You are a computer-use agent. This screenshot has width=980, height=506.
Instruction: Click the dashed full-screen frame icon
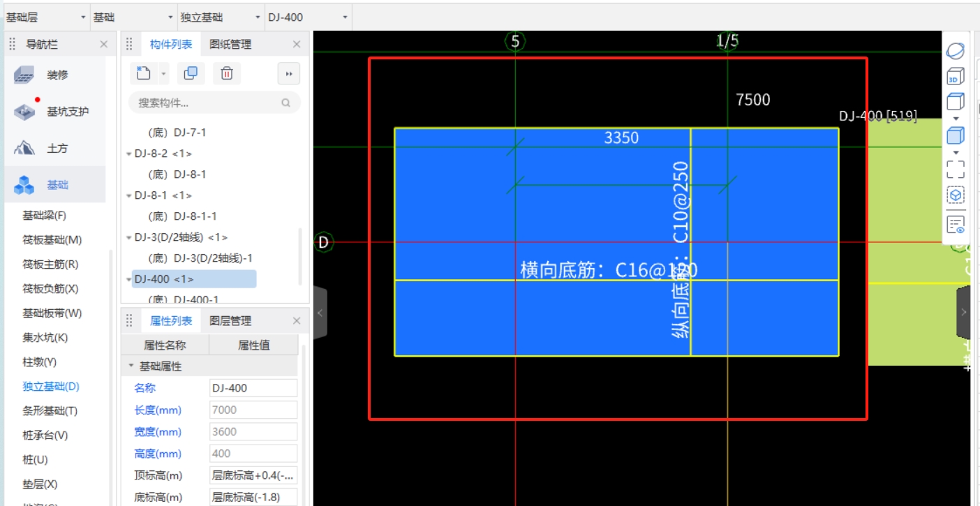(956, 169)
